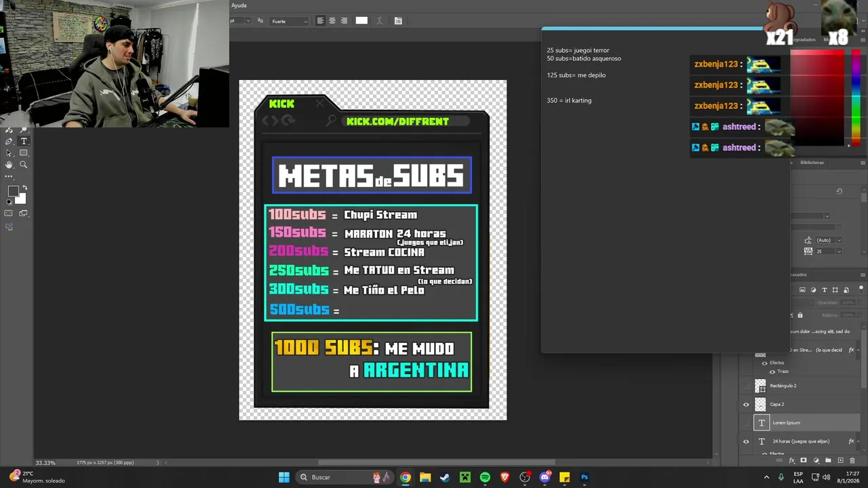Show hidden system tray icons chevron
The height and width of the screenshot is (488, 868).
click(x=766, y=477)
